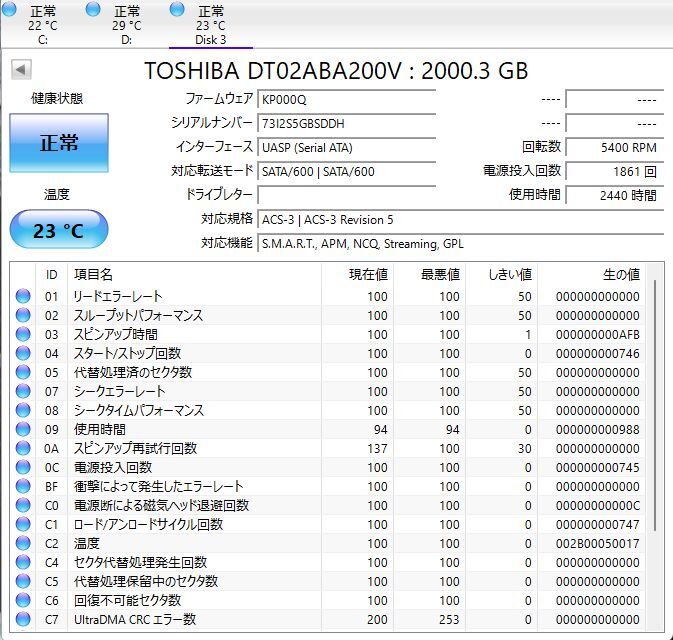The height and width of the screenshot is (640, 673).
Task: Click the status orb for ID C0
Action: [23, 505]
